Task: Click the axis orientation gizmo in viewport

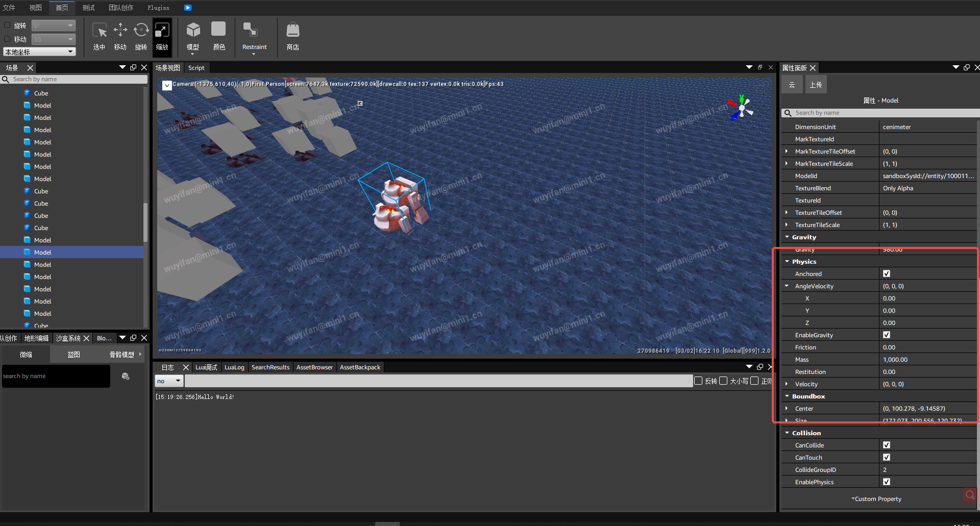Action: pyautogui.click(x=741, y=108)
